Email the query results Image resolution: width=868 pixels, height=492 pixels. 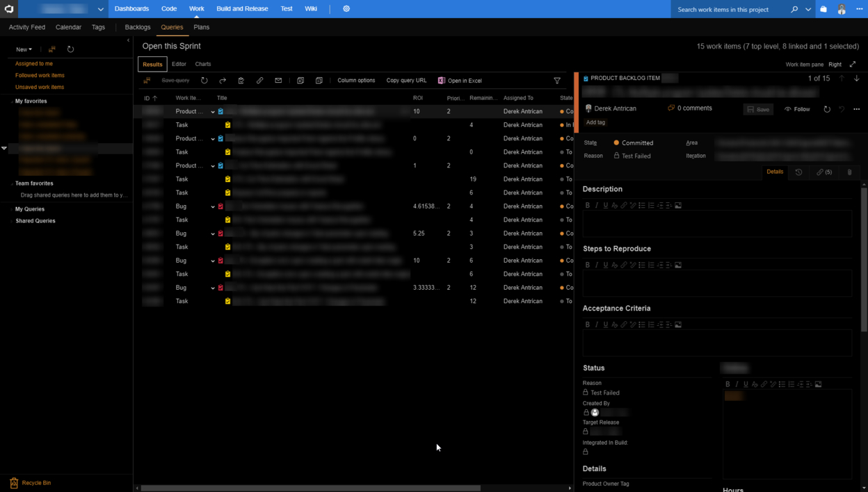[x=278, y=80]
